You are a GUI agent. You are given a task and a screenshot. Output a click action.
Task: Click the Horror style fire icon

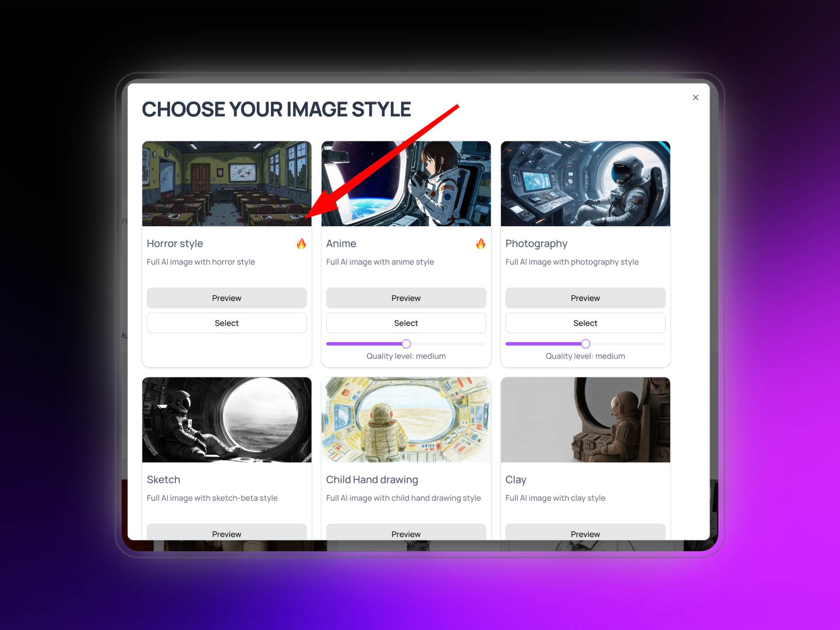(301, 244)
